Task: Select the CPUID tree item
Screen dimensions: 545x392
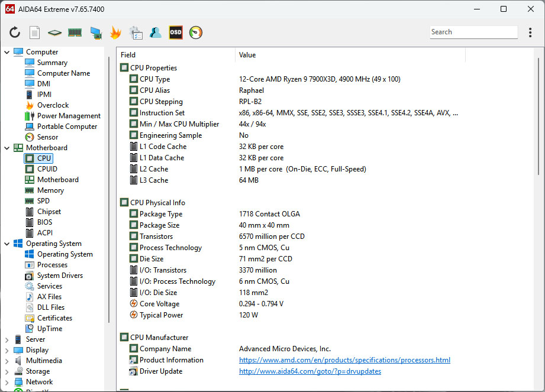Action: [x=47, y=169]
